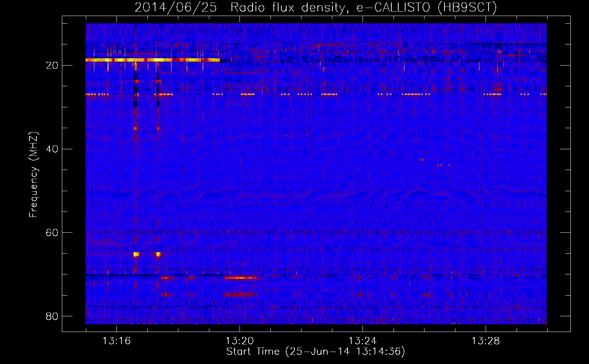Image resolution: width=589 pixels, height=364 pixels.
Task: Click the red streak near 71 MHz around 13:20
Action: [x=241, y=278]
